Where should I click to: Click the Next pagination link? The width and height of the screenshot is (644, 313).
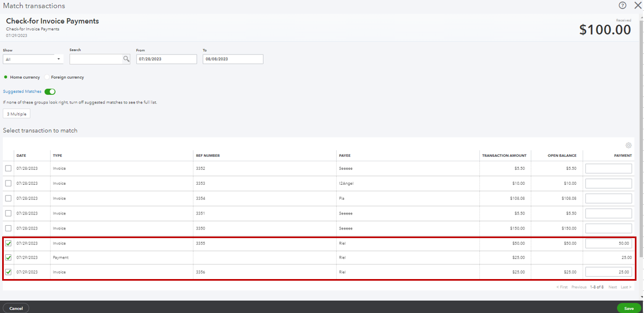click(613, 287)
